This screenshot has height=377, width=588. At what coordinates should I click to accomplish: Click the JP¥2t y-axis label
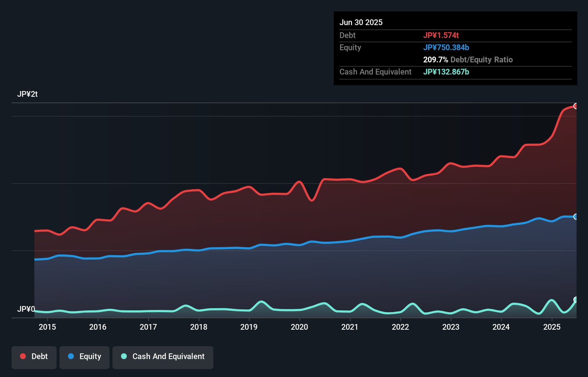pos(28,94)
